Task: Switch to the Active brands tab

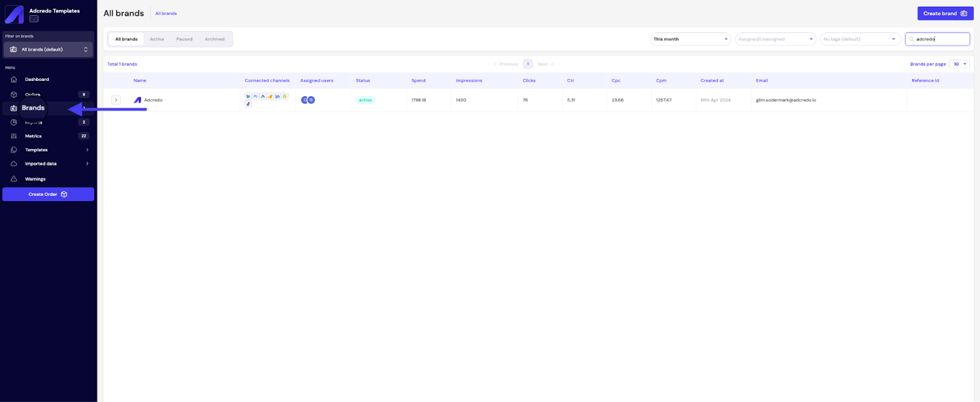Action: (157, 39)
